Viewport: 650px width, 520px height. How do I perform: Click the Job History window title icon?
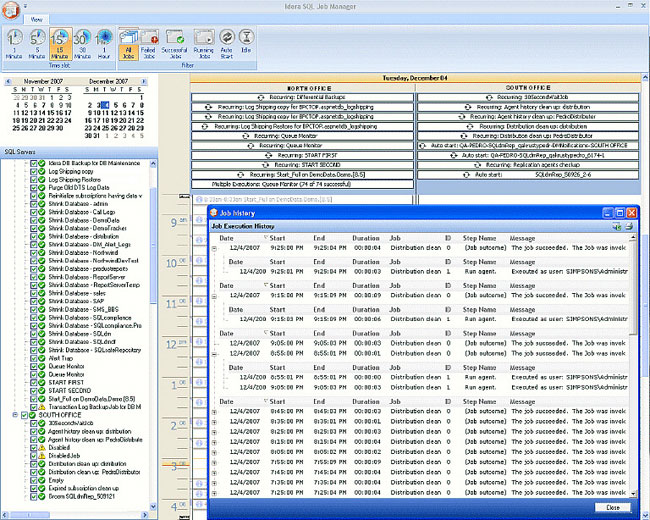click(214, 213)
